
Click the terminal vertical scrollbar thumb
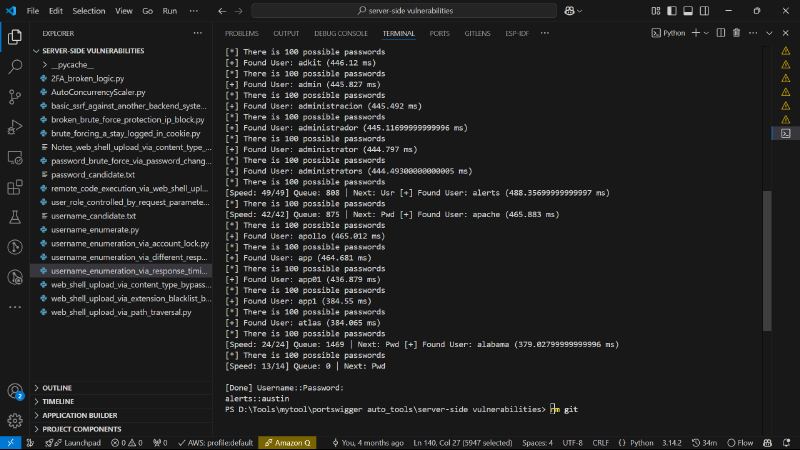coord(767,261)
